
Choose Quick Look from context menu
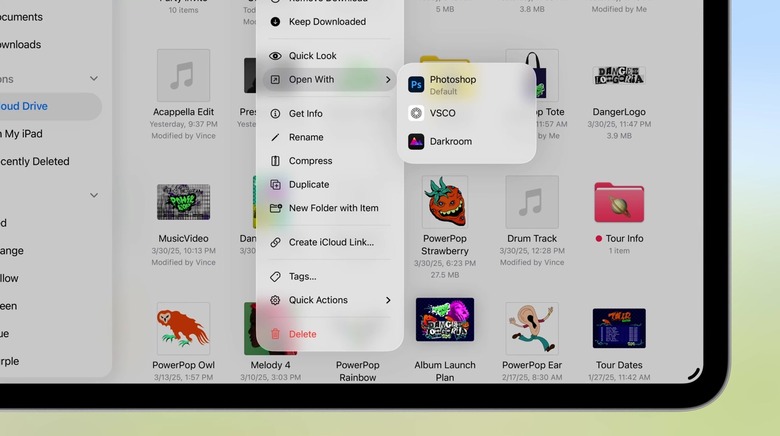point(330,56)
